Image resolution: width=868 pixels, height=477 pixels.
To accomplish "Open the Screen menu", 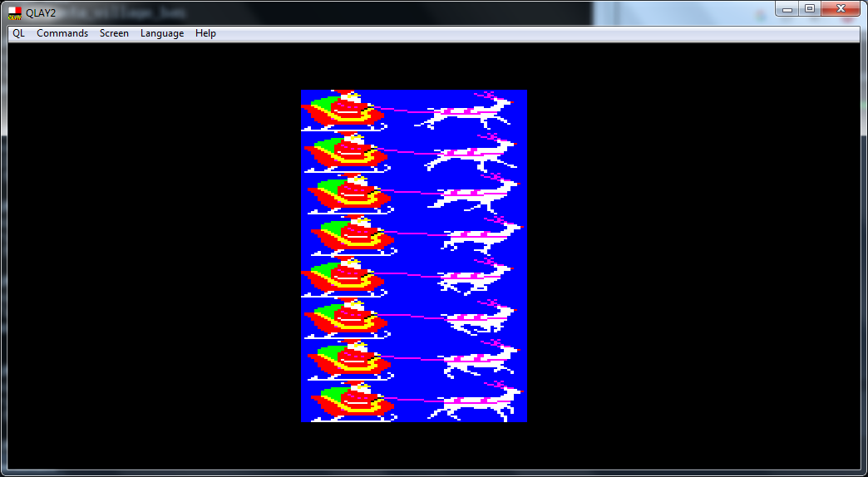I will click(114, 33).
